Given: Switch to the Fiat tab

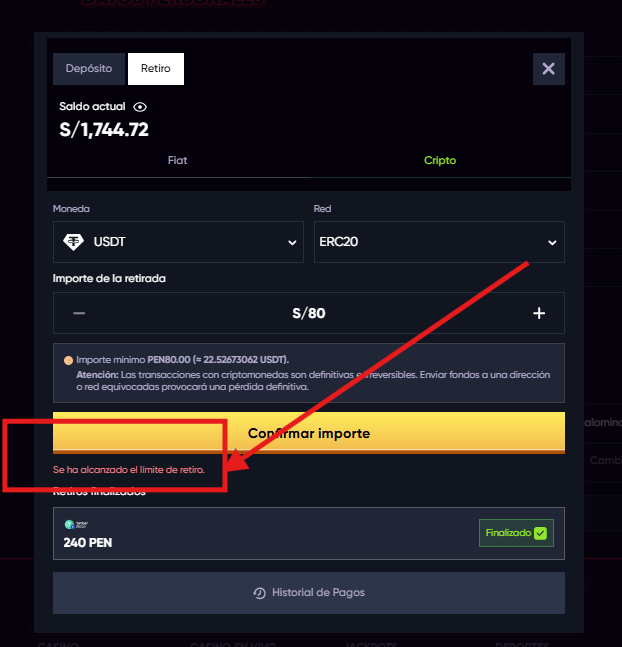Looking at the screenshot, I should [x=177, y=161].
